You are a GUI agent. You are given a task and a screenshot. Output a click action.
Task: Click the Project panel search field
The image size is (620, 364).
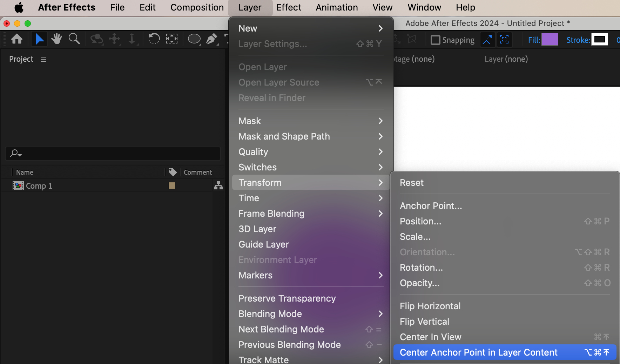point(113,153)
